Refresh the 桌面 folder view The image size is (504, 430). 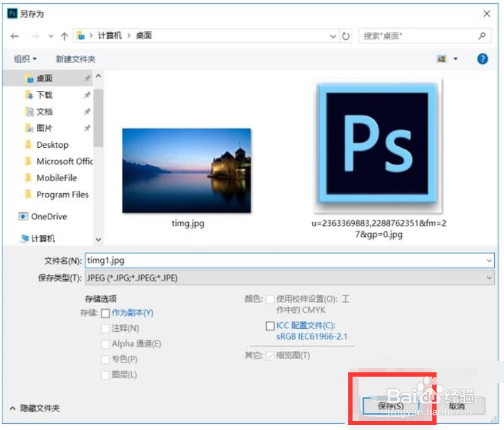(x=346, y=36)
